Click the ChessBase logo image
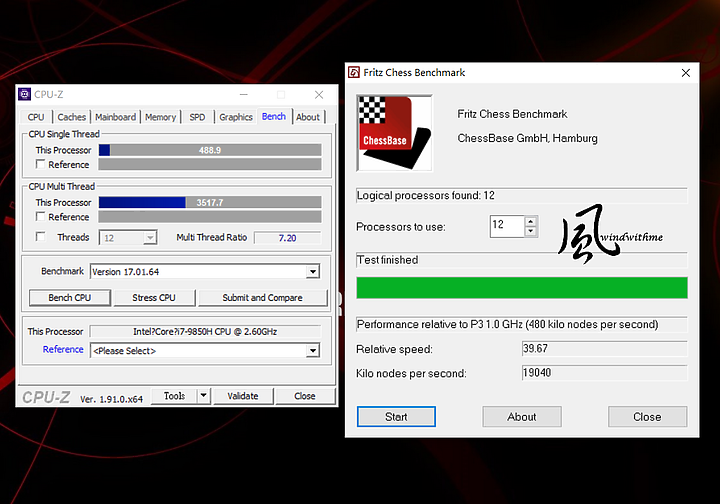720x504 pixels. (394, 133)
